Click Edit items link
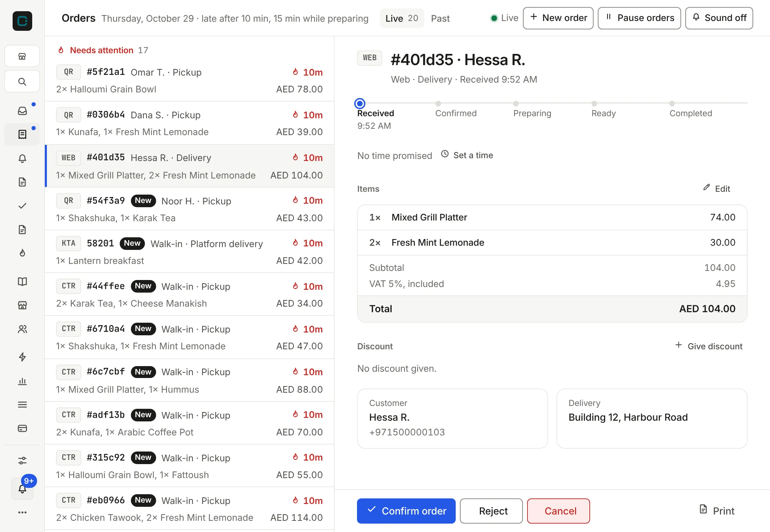770x532 pixels. (716, 189)
